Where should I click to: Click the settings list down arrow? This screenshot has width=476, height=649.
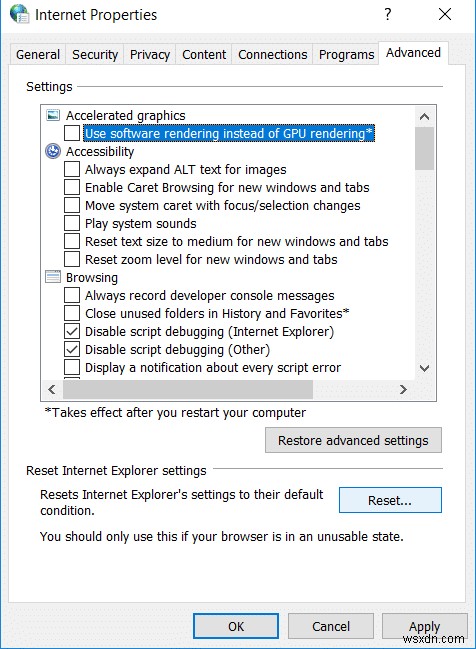coord(424,368)
